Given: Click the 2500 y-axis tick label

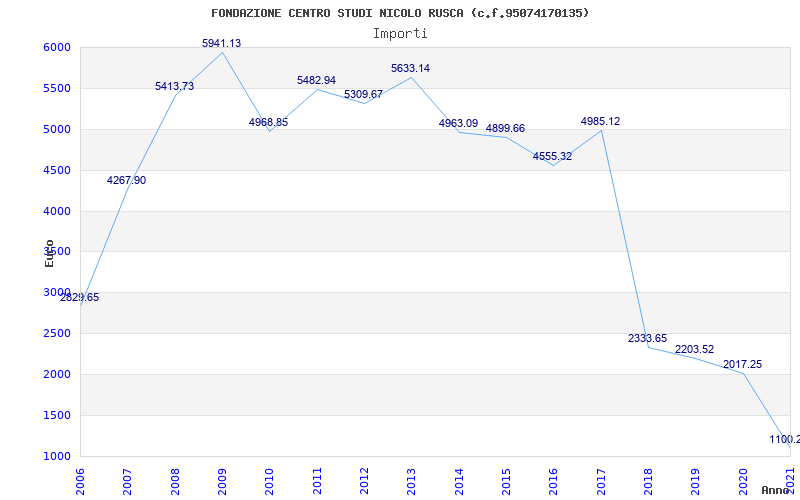Looking at the screenshot, I should [x=59, y=334].
